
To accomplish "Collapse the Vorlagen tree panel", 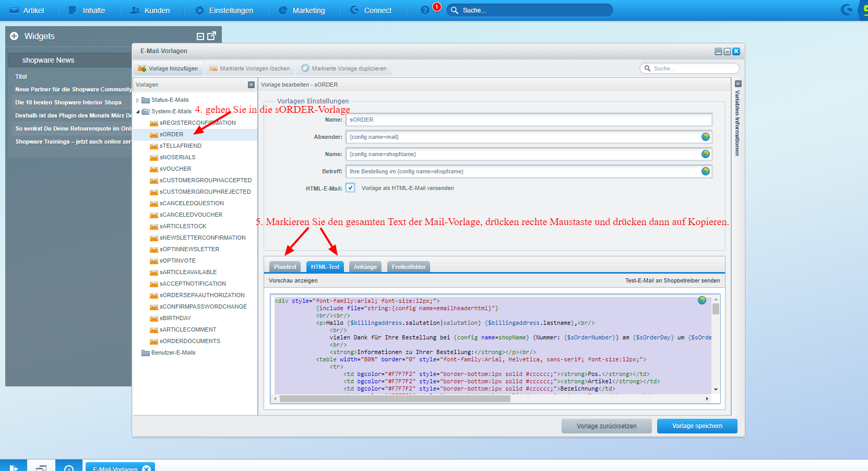I will 251,85.
